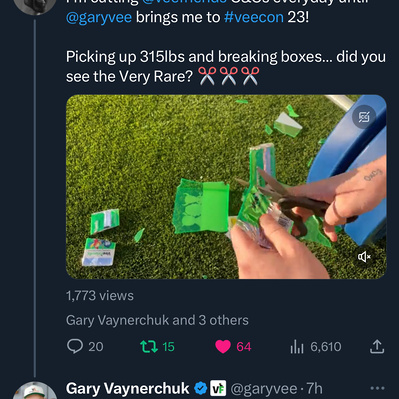This screenshot has height=399, width=399.
Task: Open the three-dot more menu on Gary's reply
Action: click(377, 388)
